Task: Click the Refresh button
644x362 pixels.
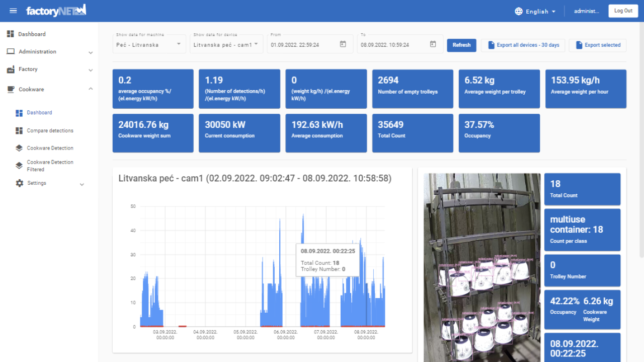Action: click(x=461, y=45)
